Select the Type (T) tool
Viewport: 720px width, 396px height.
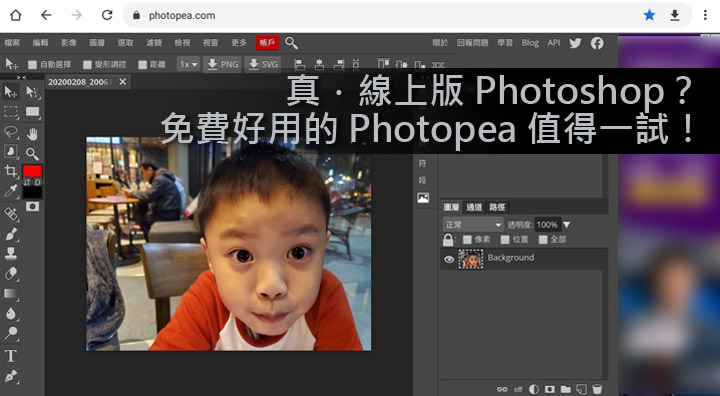coord(11,356)
